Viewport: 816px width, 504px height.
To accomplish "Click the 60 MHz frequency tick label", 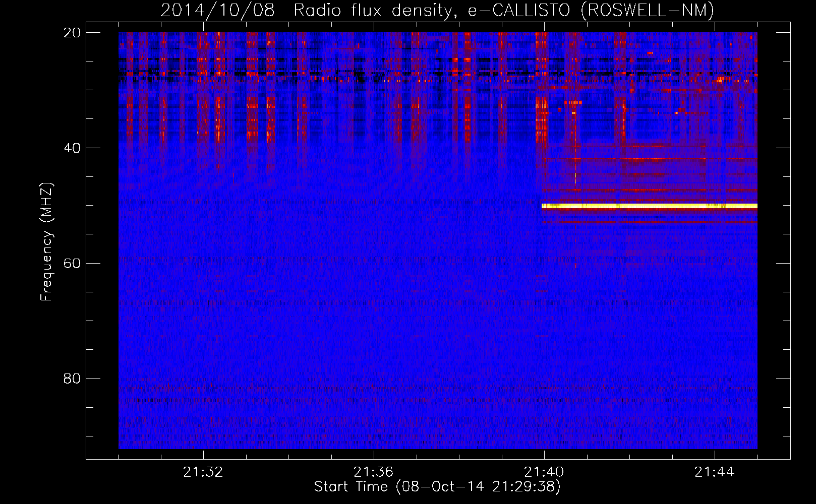I will tap(72, 264).
